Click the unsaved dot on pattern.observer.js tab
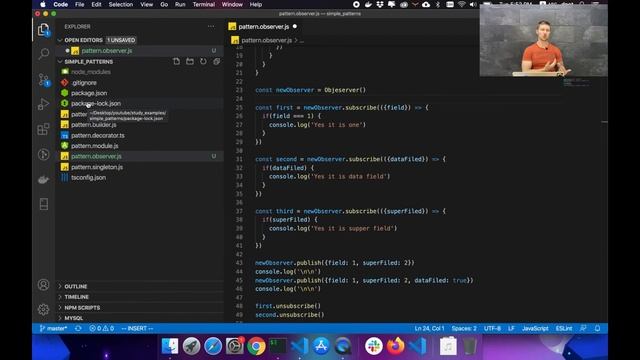 tap(295, 27)
